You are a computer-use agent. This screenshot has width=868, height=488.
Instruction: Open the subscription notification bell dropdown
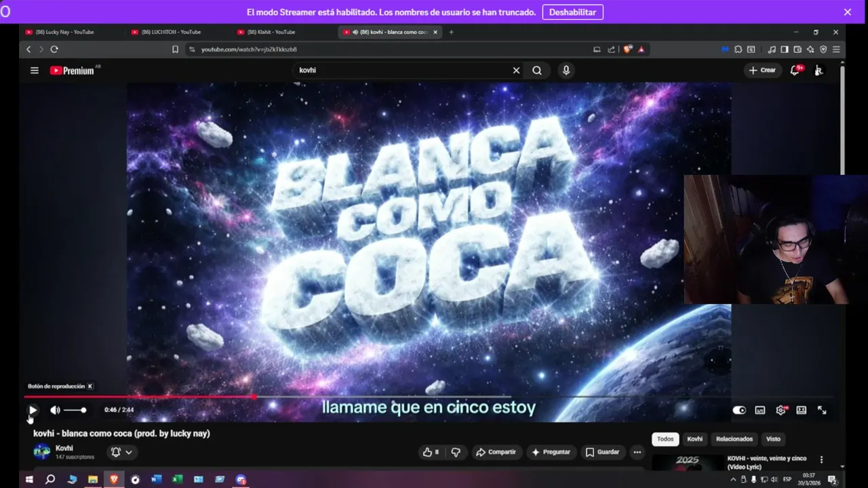(122, 452)
